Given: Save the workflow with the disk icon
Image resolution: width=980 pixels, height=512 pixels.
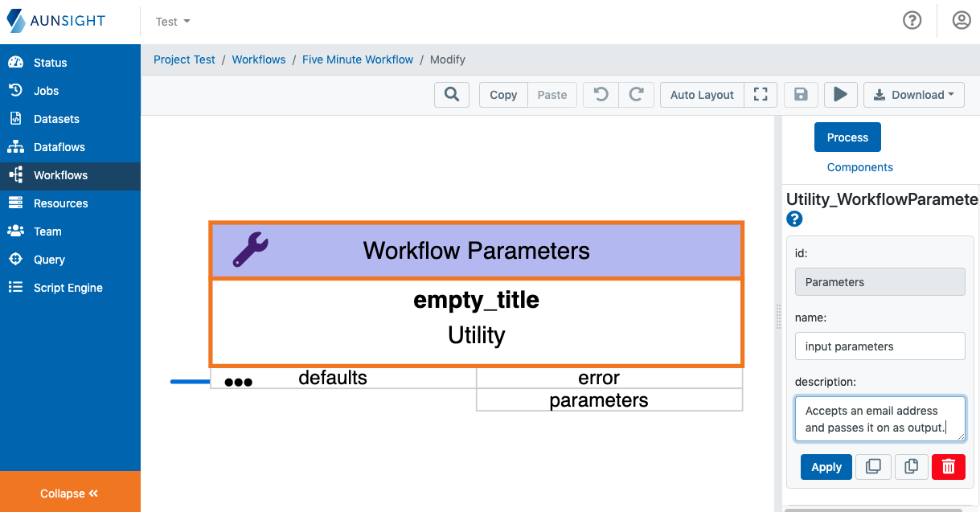Looking at the screenshot, I should pos(801,94).
